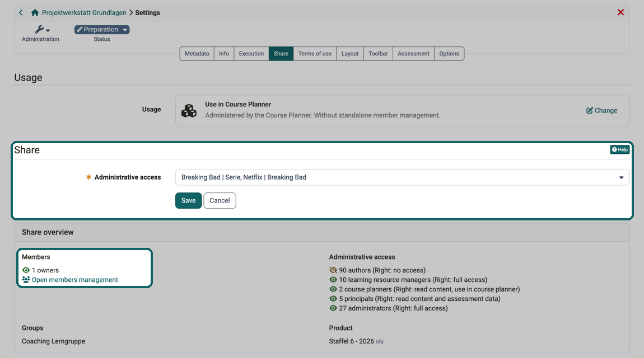The width and height of the screenshot is (644, 358).
Task: Click the 'Settings' breadcrumb text
Action: click(x=147, y=13)
